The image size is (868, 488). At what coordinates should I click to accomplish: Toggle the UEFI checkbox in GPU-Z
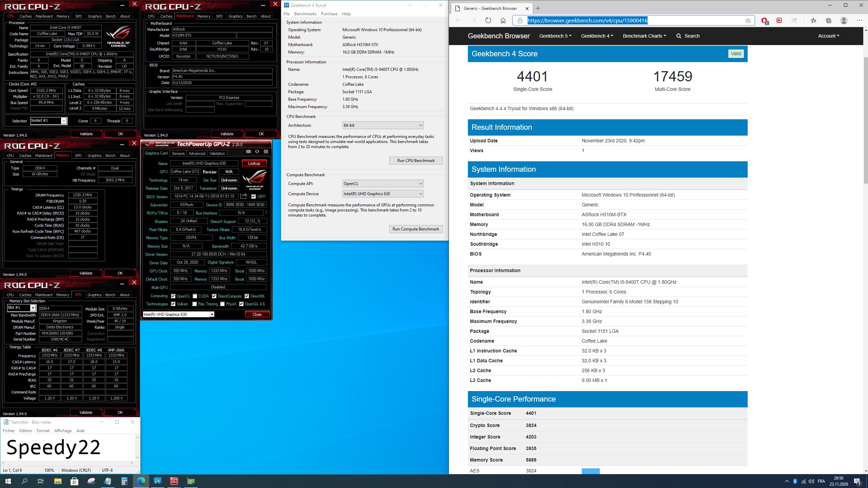253,196
